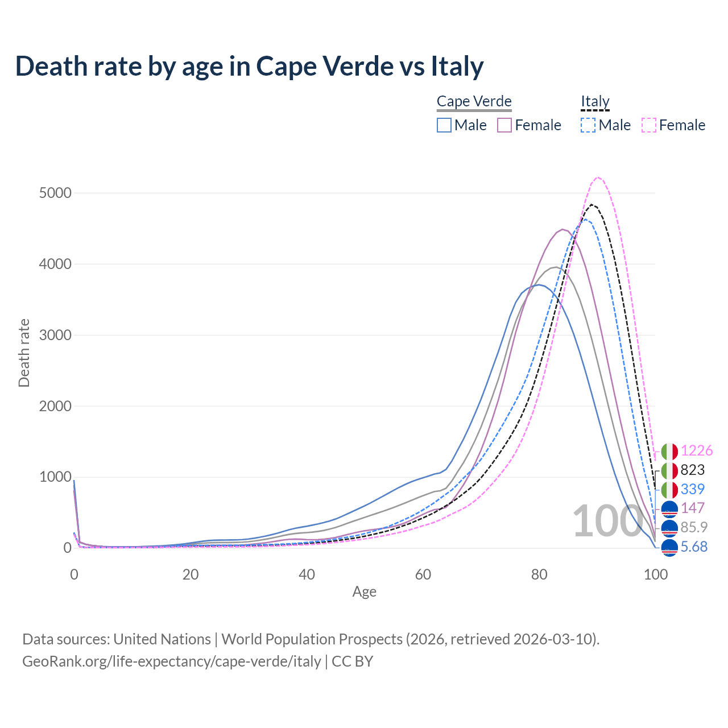The image size is (728, 728).
Task: Toggle the Italy Male dashed legend box
Action: coord(588,125)
